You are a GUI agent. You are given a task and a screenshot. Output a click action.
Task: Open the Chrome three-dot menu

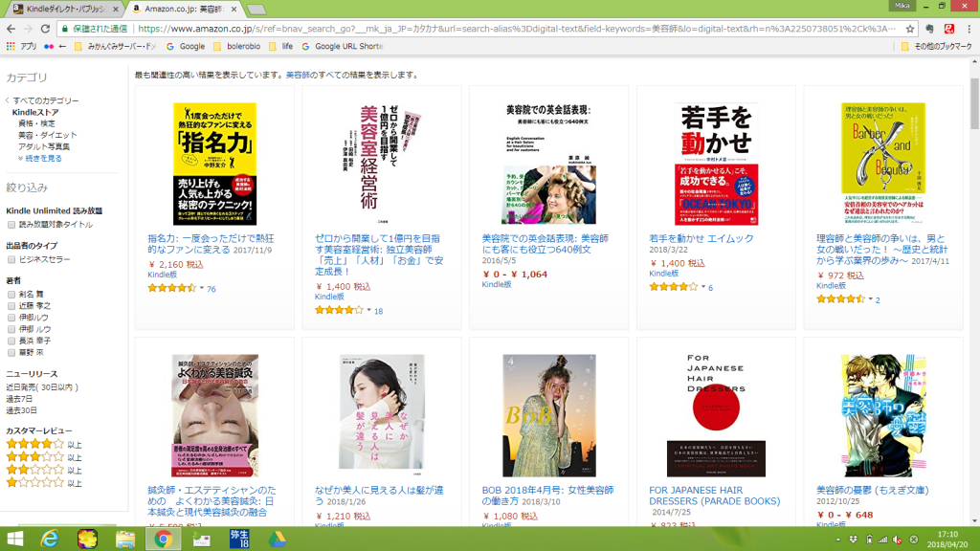point(969,29)
